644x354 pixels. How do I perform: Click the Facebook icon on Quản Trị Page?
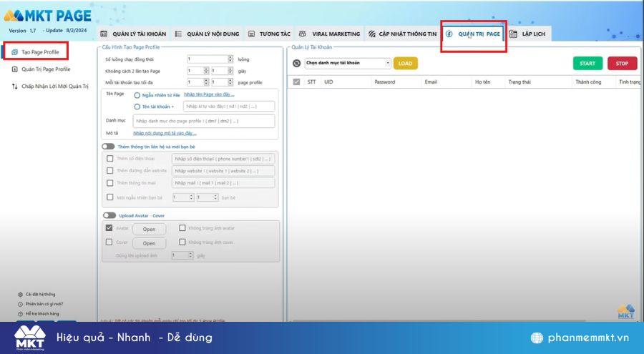(x=449, y=34)
